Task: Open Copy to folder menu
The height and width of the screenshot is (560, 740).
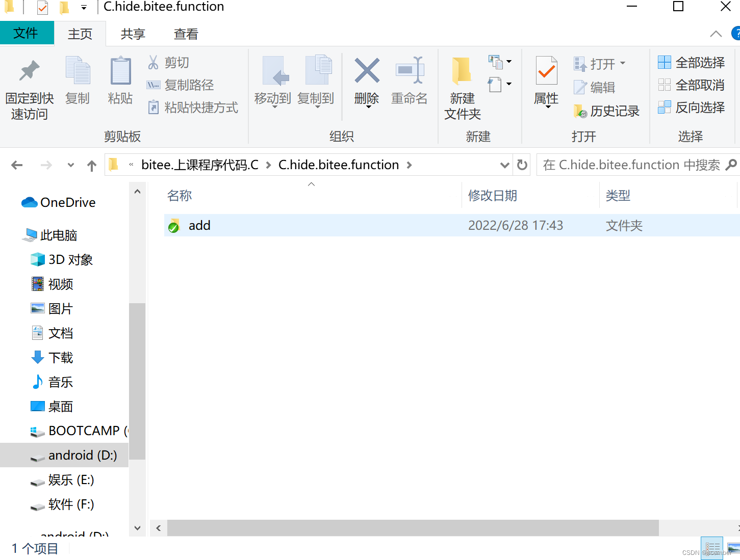Action: pyautogui.click(x=316, y=82)
